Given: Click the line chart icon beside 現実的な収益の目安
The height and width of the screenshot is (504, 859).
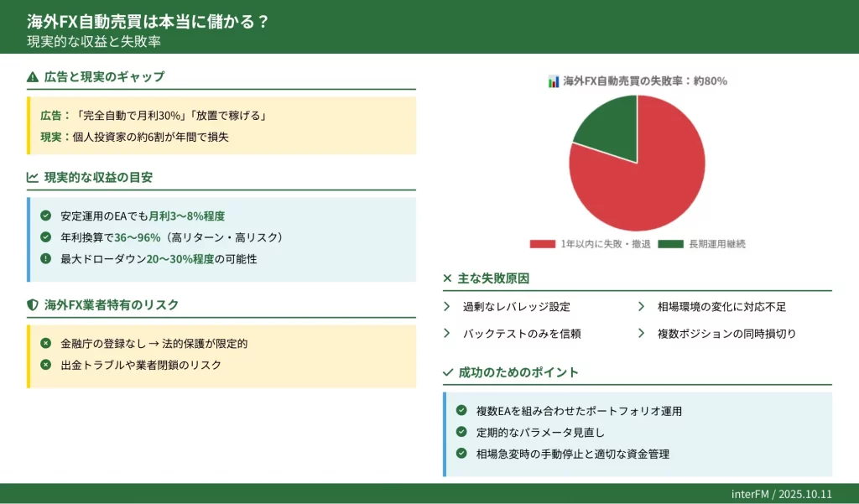Looking at the screenshot, I should coord(33,178).
